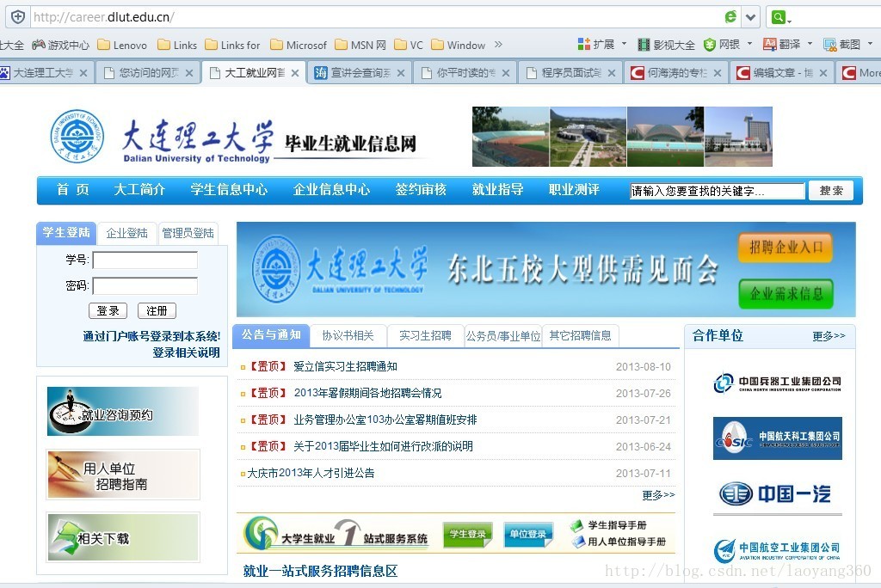Open the Lenovo bookmarks folder
This screenshot has width=881, height=588.
[122, 45]
